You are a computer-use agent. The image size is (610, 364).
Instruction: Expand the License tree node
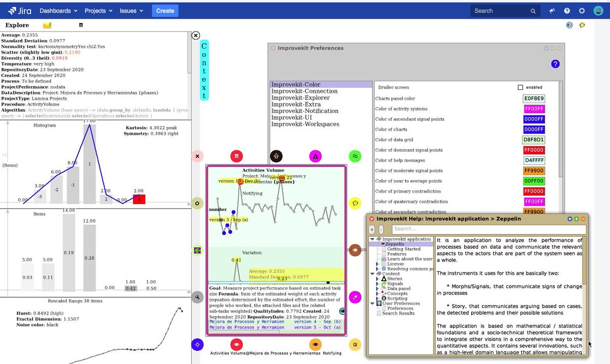point(377,264)
